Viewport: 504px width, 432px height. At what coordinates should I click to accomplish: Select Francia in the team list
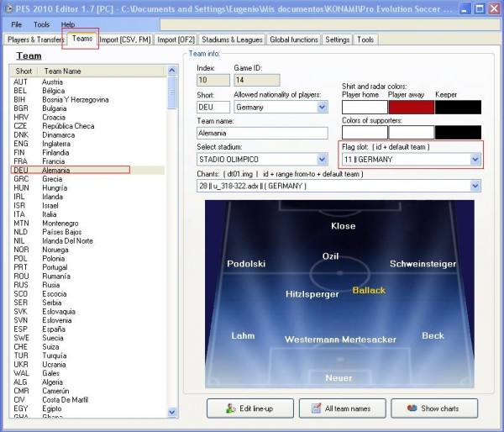tap(87, 161)
